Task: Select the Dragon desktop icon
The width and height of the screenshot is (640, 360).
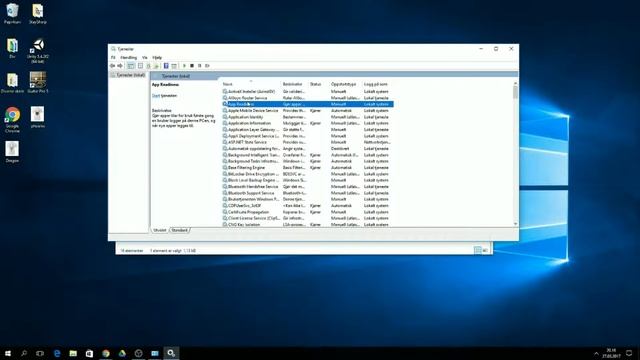Action: [12, 152]
